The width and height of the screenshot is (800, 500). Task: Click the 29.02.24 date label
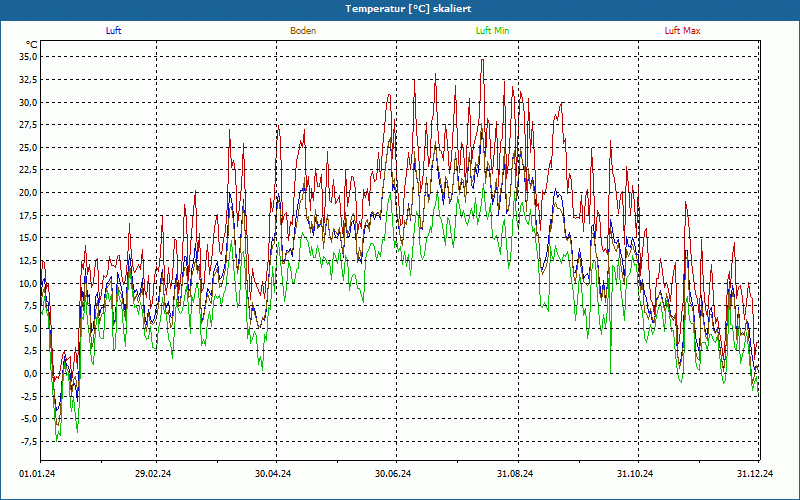pos(153,474)
